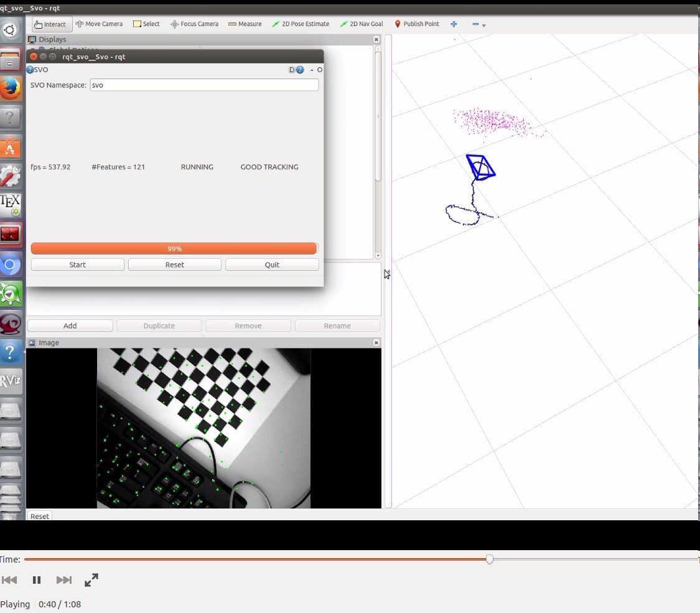Click Add button in Displays panel
The image size is (700, 613).
click(70, 326)
